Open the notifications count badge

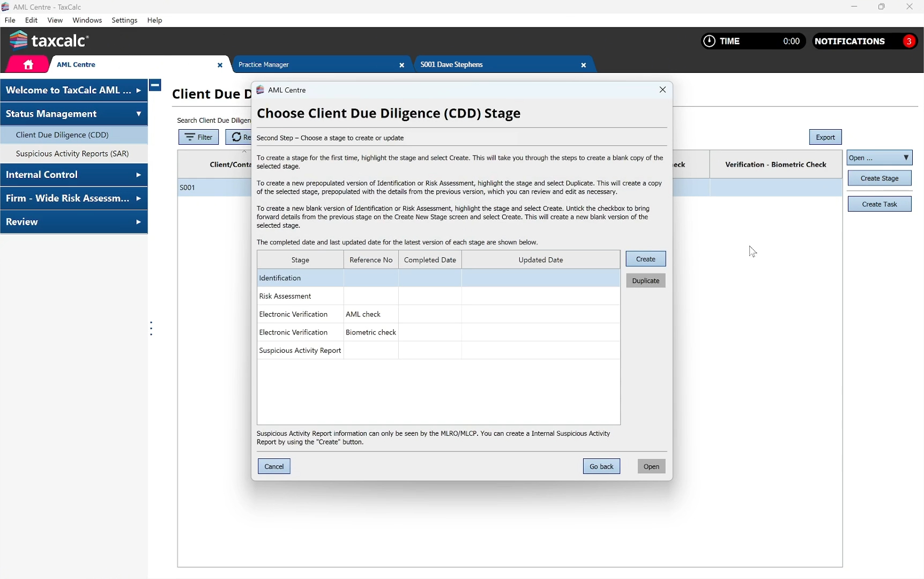click(909, 41)
